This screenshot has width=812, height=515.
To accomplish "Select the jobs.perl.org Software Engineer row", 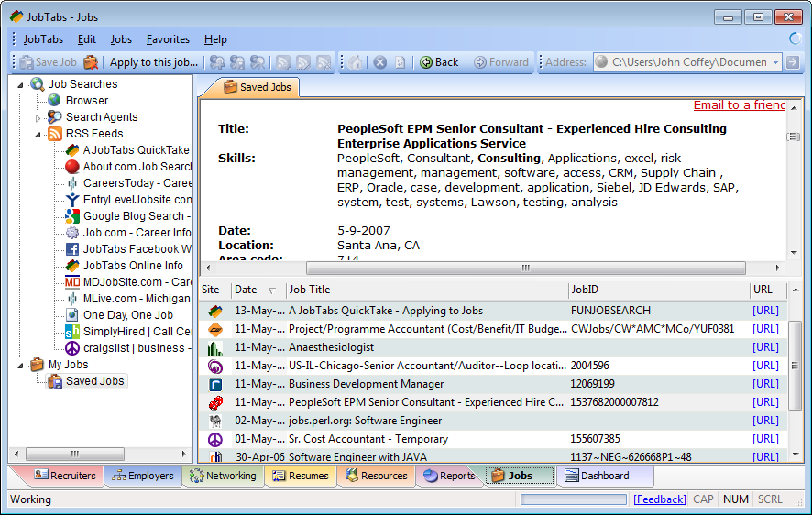I will (492, 421).
